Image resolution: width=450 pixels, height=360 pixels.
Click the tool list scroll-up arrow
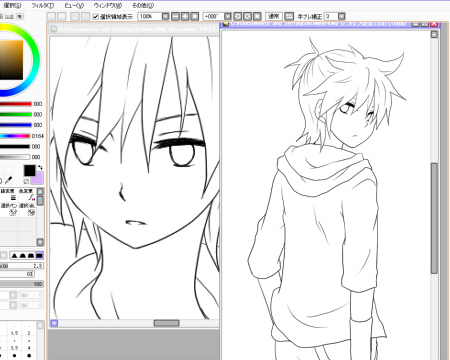(x=40, y=191)
